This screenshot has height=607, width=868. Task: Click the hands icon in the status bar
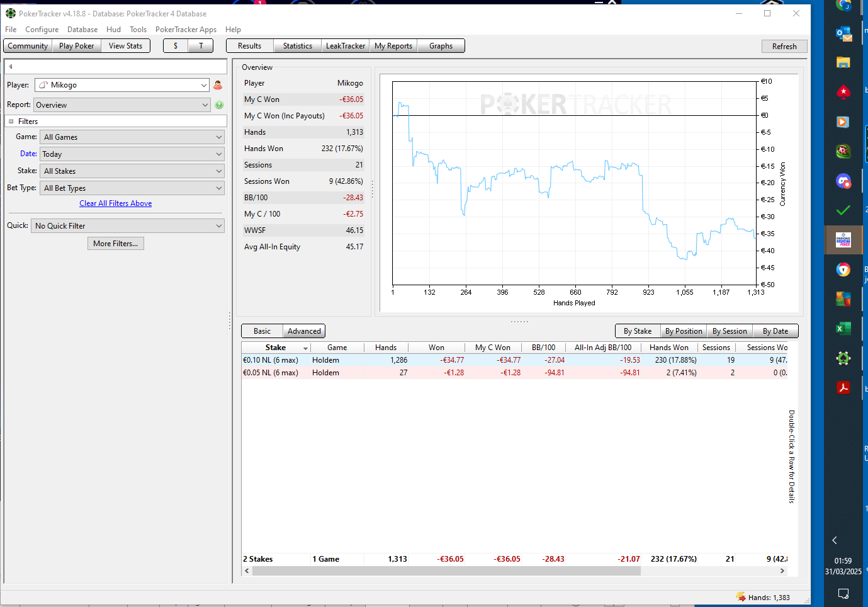[x=741, y=598]
